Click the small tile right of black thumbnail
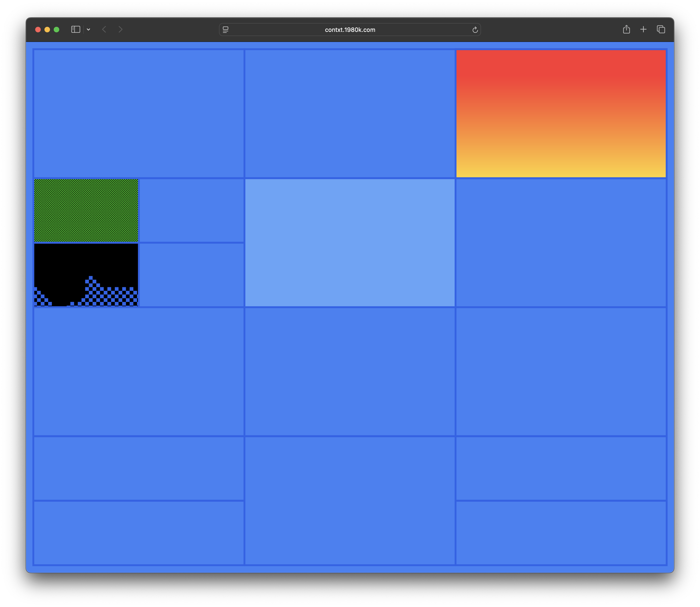This screenshot has width=700, height=607. tap(192, 275)
